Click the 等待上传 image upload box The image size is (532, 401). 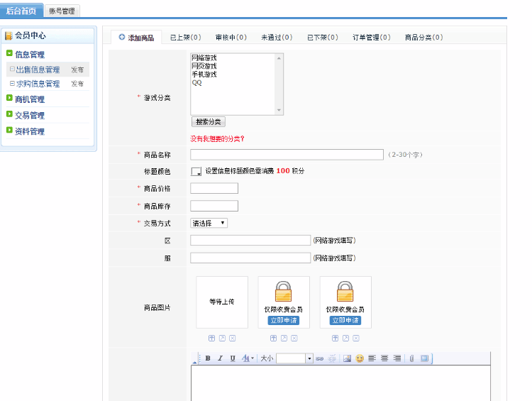click(222, 302)
